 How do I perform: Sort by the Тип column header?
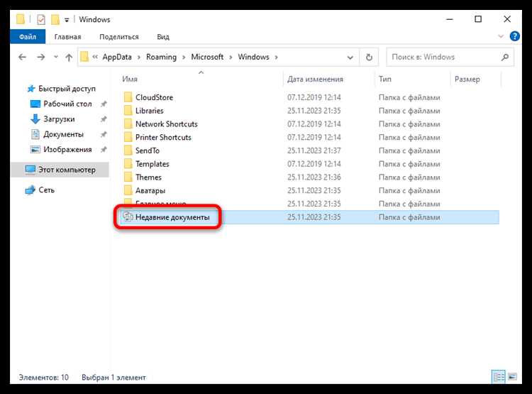385,79
